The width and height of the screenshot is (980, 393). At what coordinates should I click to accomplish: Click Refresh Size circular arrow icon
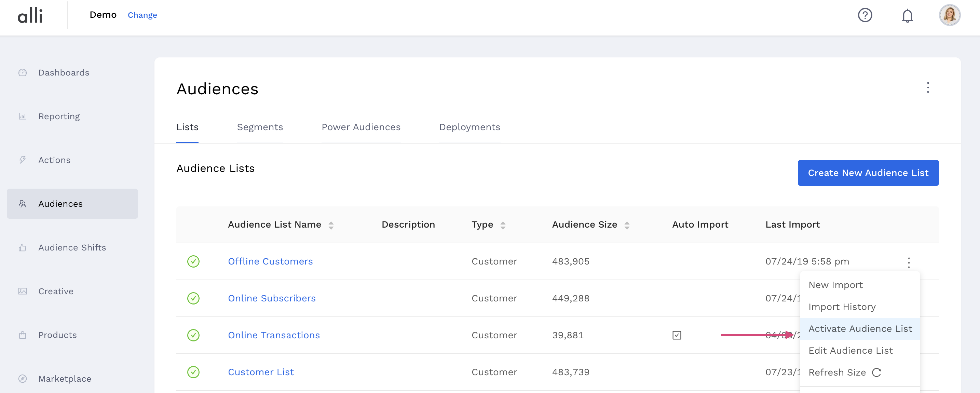876,372
